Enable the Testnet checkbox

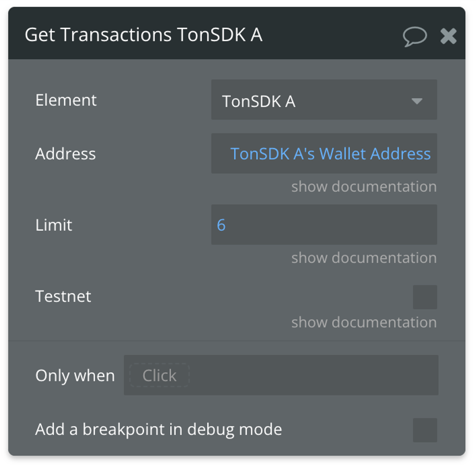(x=425, y=297)
